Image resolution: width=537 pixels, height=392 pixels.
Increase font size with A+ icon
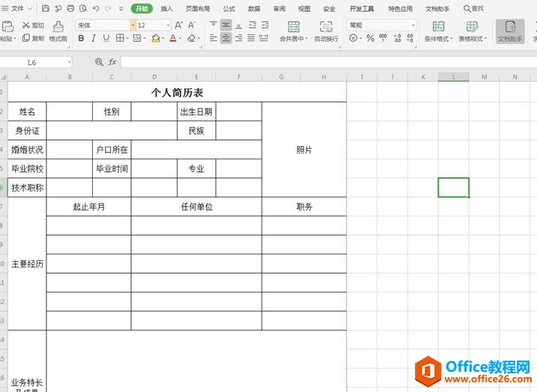(178, 25)
